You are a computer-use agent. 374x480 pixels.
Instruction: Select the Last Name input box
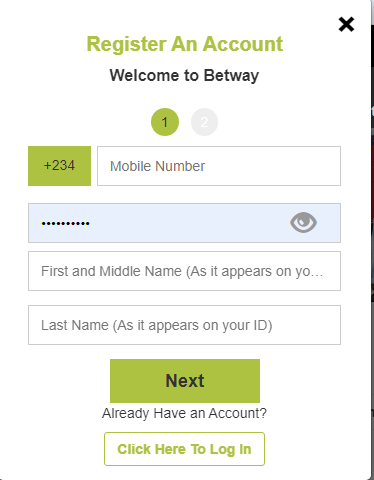click(184, 325)
